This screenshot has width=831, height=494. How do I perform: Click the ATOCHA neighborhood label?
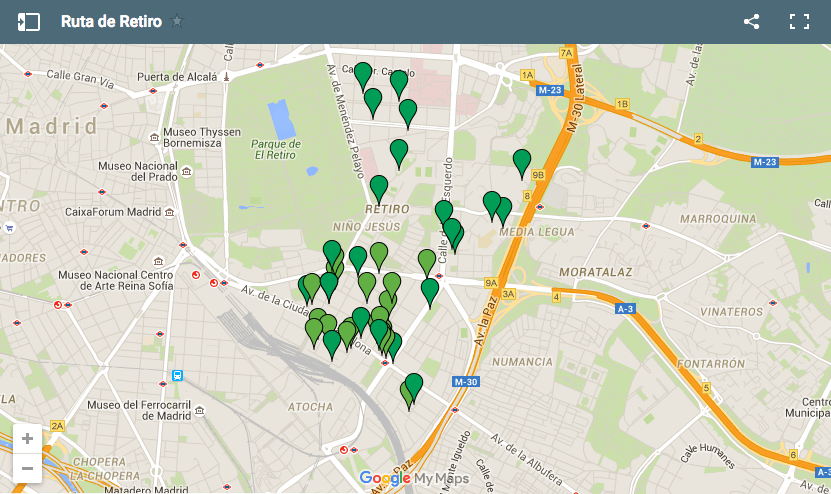point(311,407)
